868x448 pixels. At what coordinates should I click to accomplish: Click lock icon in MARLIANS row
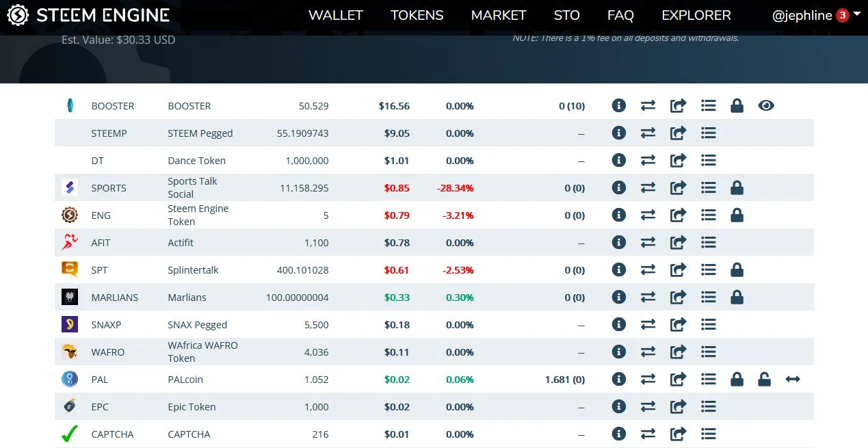click(737, 297)
